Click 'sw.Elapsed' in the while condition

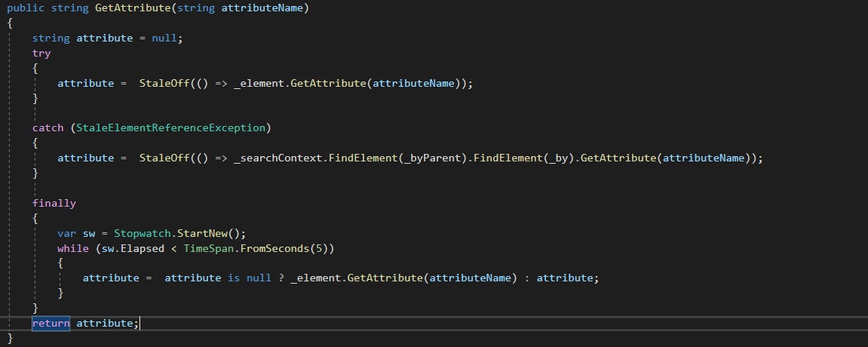(x=133, y=248)
